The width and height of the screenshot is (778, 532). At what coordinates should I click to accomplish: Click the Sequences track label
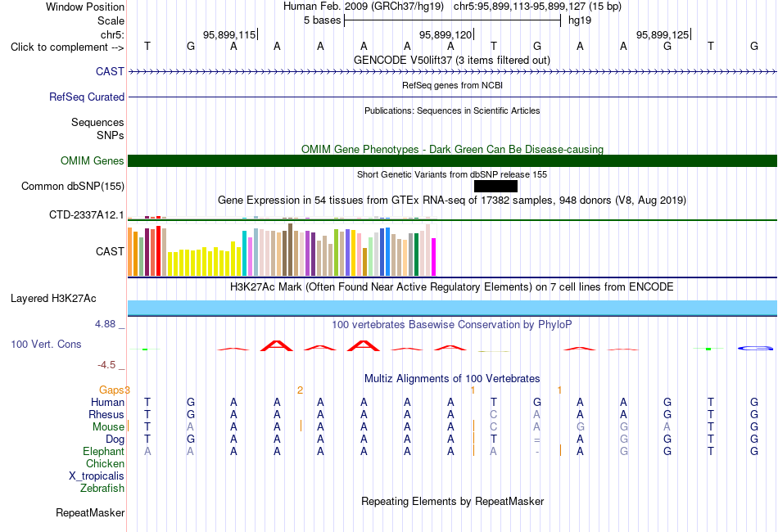click(97, 123)
